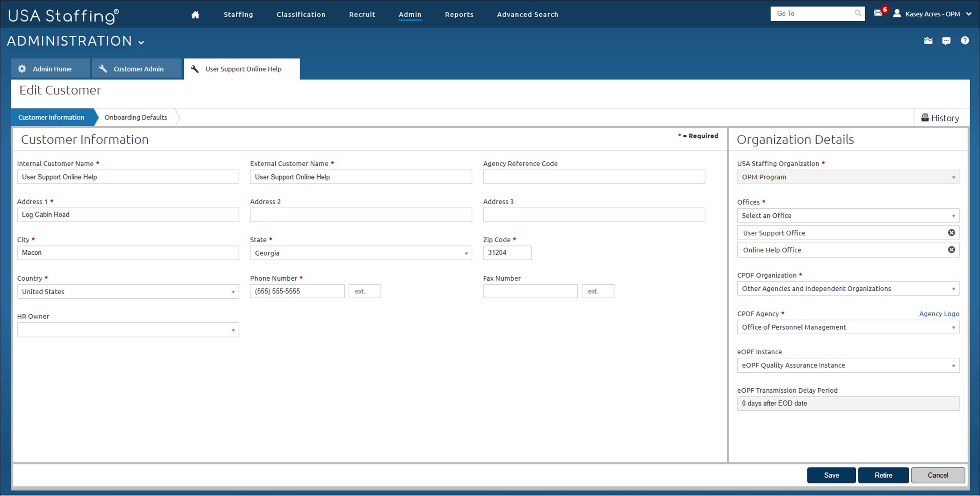Screen dimensions: 980x496
Task: Remove User Support Office from offices
Action: (x=951, y=233)
